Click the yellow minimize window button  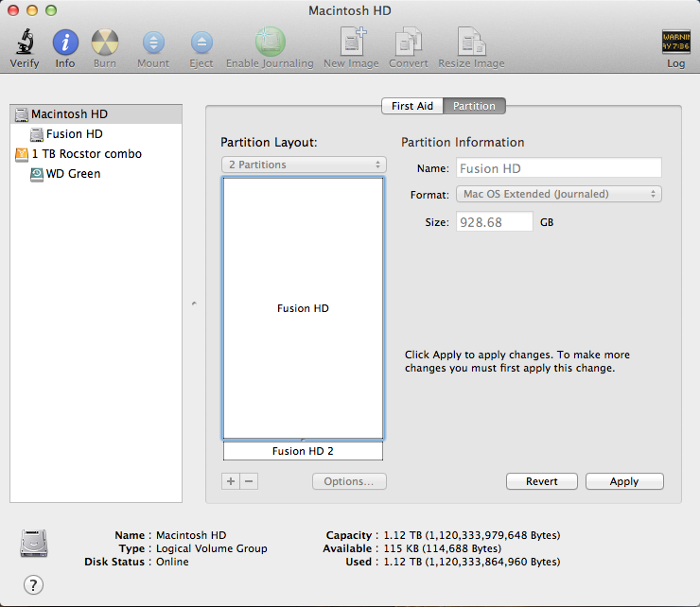pyautogui.click(x=32, y=10)
